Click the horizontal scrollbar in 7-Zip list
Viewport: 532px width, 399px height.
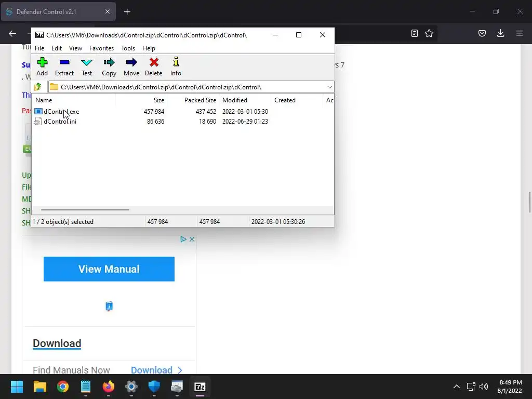pos(85,210)
